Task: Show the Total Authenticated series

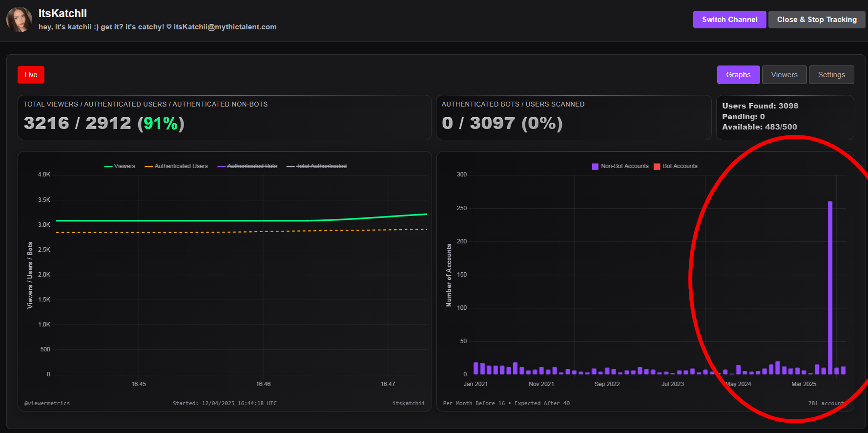Action: point(316,166)
